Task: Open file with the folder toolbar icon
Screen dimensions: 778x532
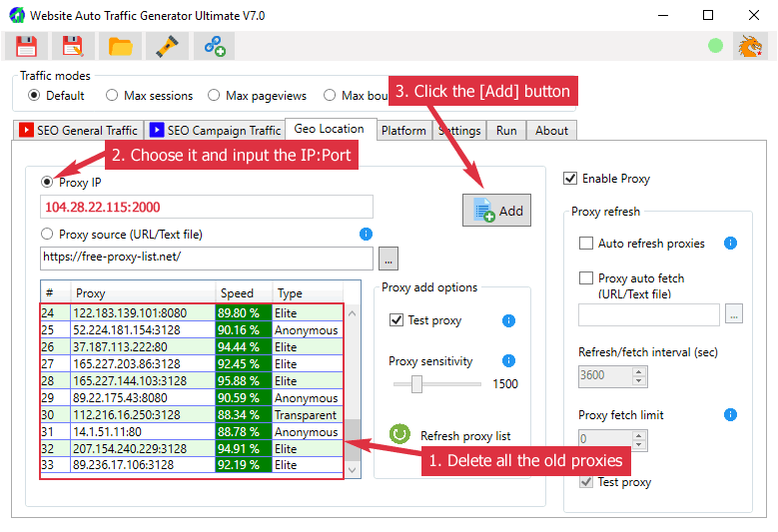Action: [120, 46]
